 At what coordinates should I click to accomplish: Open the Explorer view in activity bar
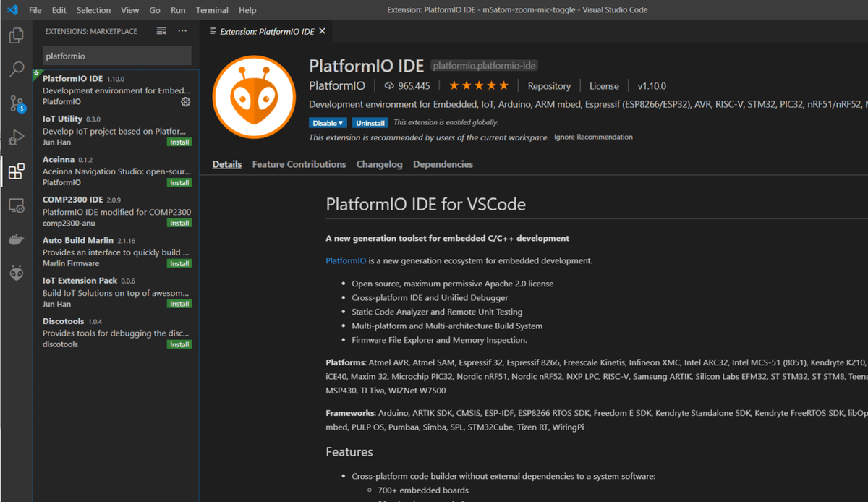pos(16,35)
